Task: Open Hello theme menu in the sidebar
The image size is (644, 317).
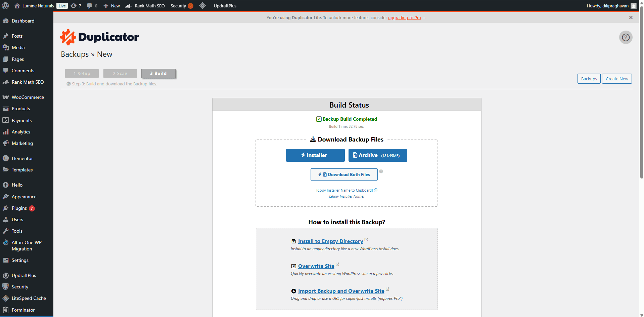Action: click(27, 185)
